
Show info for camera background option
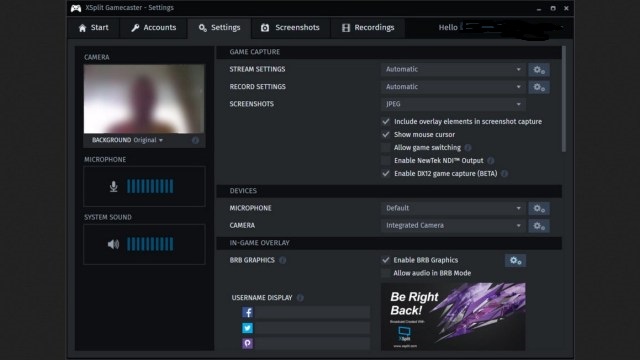point(196,140)
